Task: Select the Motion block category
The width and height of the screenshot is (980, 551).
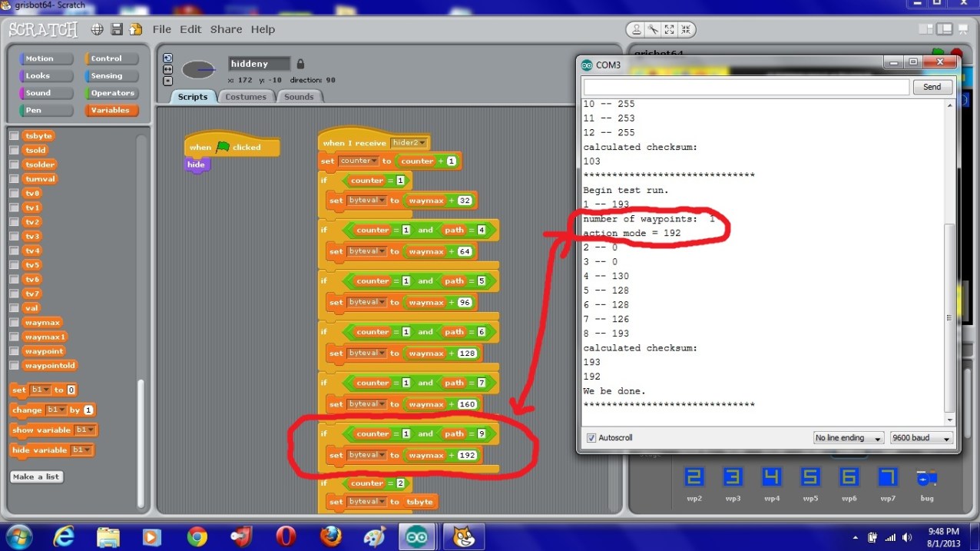Action: 45,58
